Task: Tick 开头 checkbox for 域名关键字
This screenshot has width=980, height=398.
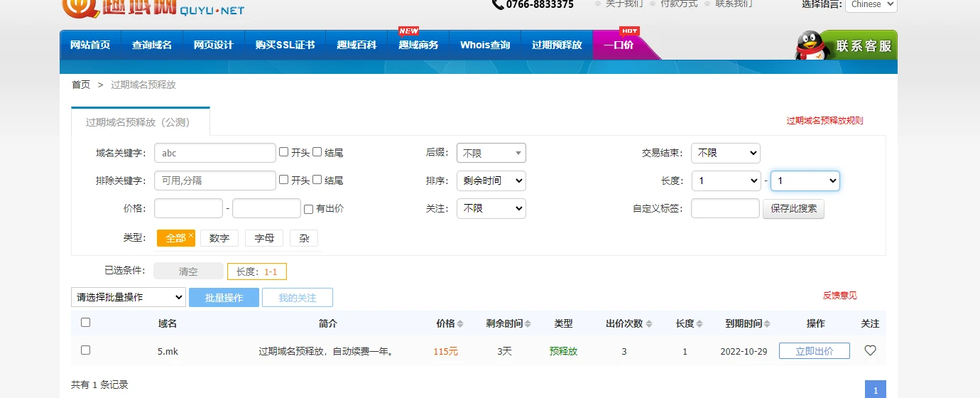Action: point(284,152)
